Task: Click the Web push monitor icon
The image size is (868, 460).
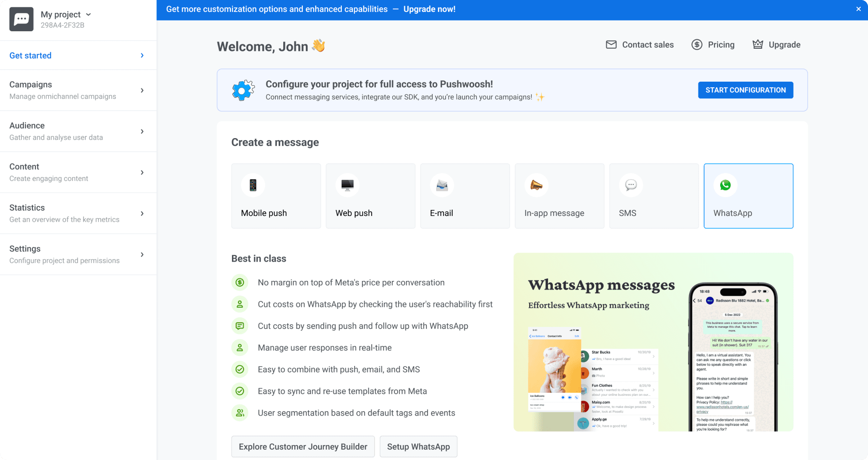Action: [347, 185]
